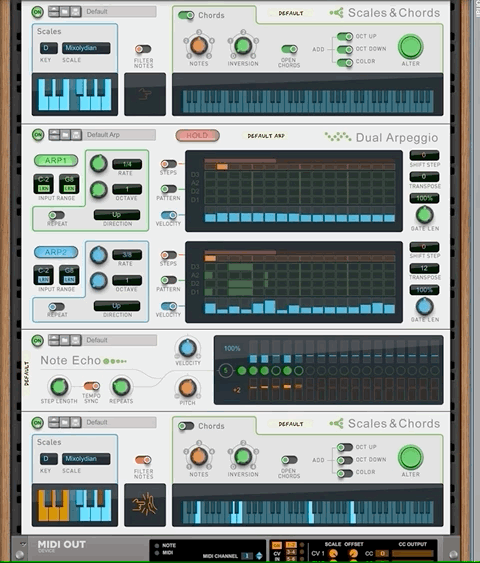This screenshot has height=563, width=480.
Task: Click the browse patch folder icon in the Note Echo header
Action: pos(65,340)
